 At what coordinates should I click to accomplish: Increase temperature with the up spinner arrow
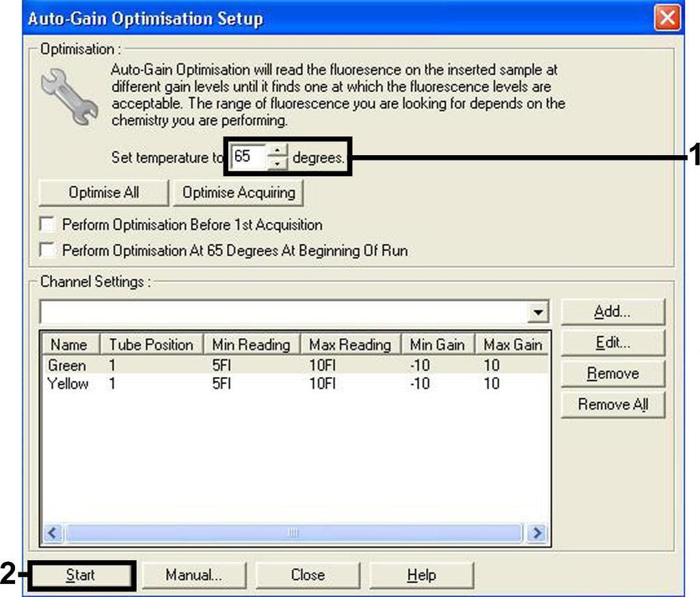(278, 151)
